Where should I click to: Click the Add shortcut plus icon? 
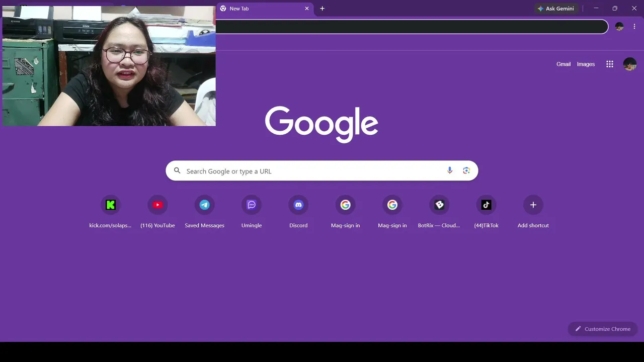(x=533, y=205)
